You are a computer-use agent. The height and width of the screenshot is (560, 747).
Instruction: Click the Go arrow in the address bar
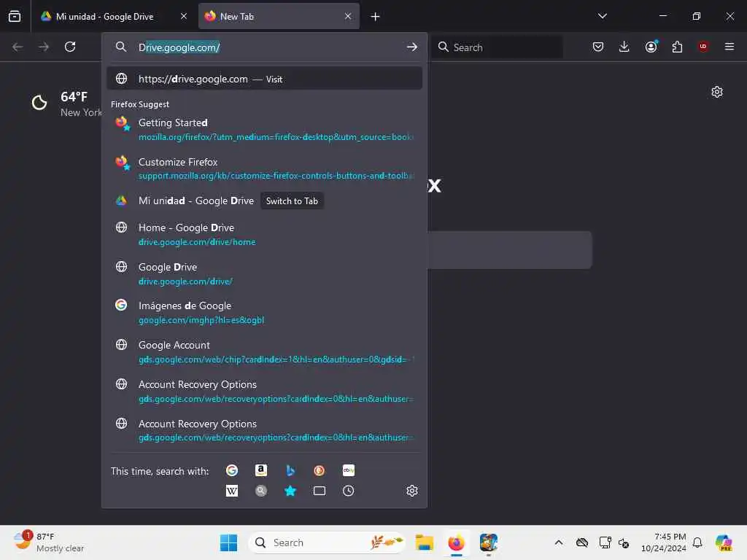(411, 47)
